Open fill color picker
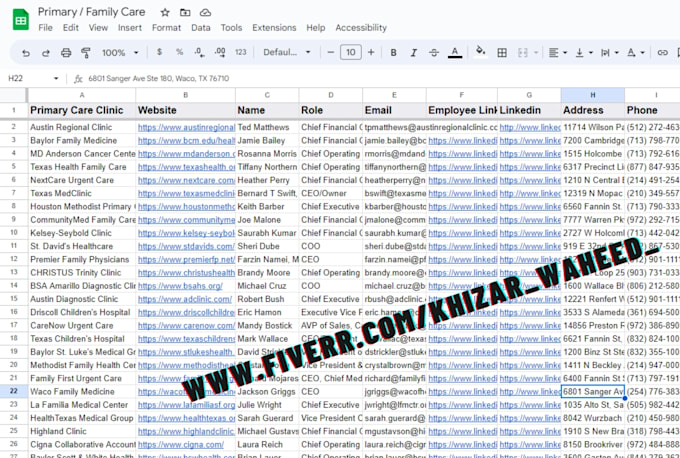Viewport: 680px width, 458px height. point(481,52)
